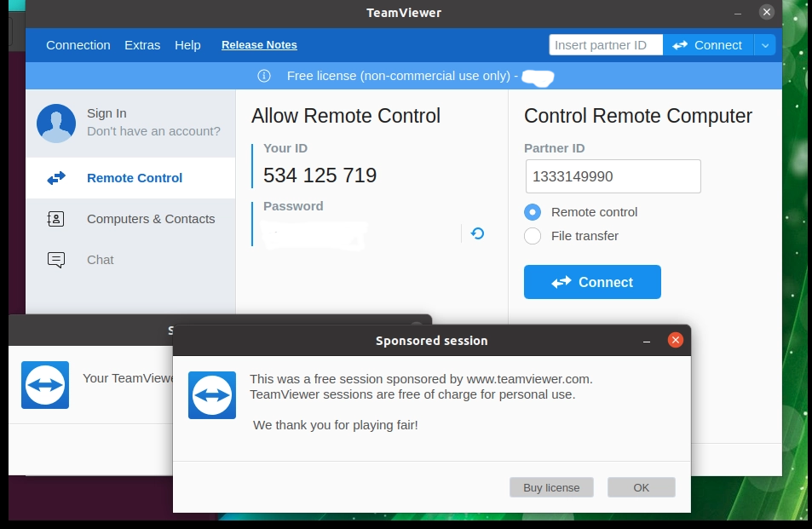The width and height of the screenshot is (812, 529).
Task: Click the Sign In text
Action: [107, 113]
